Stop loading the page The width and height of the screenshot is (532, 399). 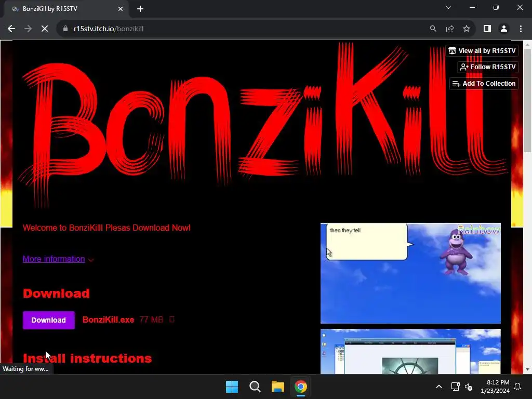(45, 29)
